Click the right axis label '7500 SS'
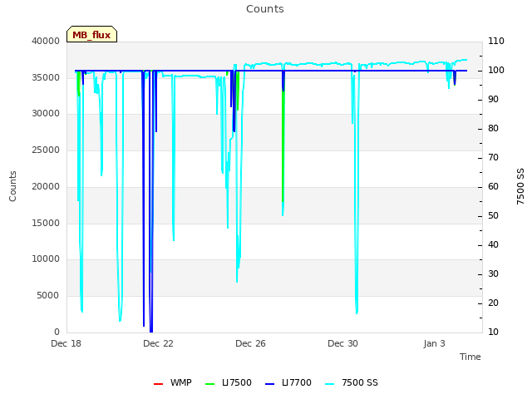The width and height of the screenshot is (532, 399). coord(520,186)
